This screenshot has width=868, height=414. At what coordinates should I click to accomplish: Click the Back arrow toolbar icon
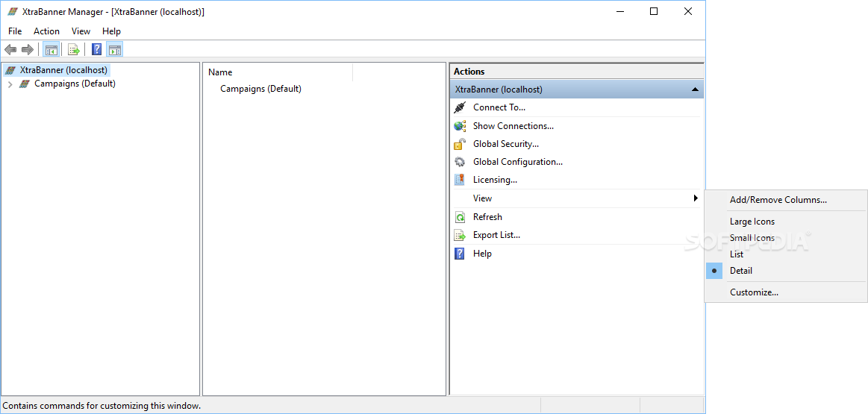[x=10, y=50]
